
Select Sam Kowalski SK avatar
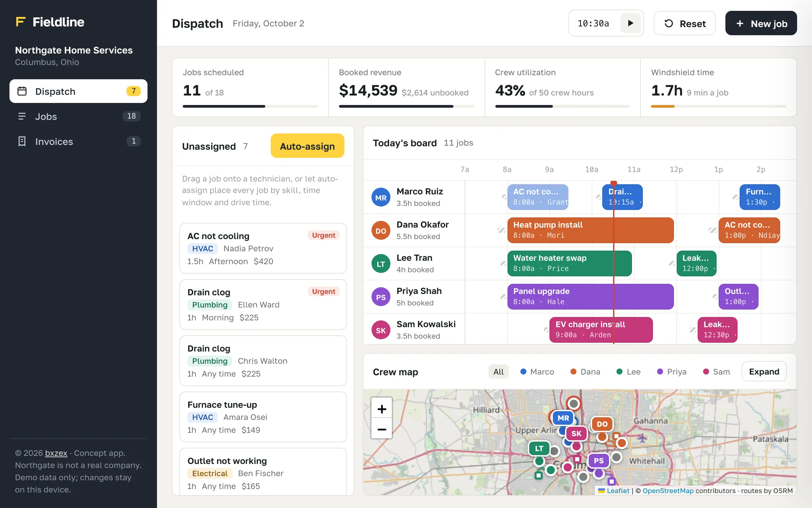pyautogui.click(x=381, y=330)
